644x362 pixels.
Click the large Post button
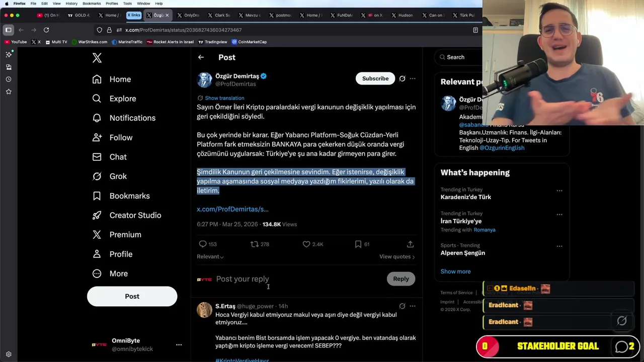click(x=132, y=296)
